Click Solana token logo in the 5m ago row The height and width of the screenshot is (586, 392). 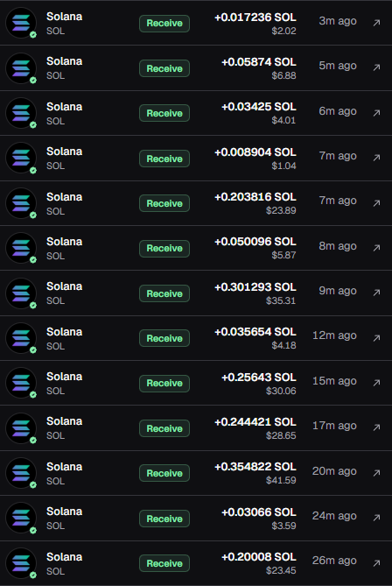tap(21, 68)
